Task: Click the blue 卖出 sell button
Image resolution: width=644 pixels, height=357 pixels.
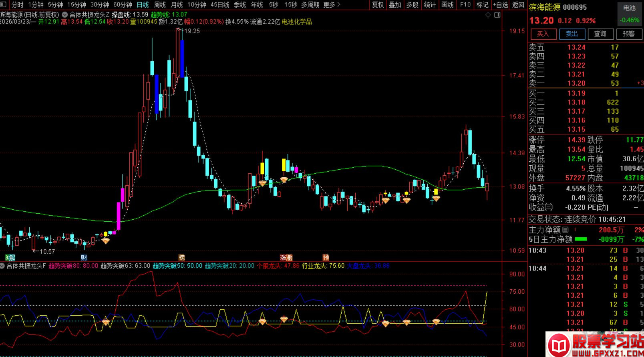Action: (572, 34)
